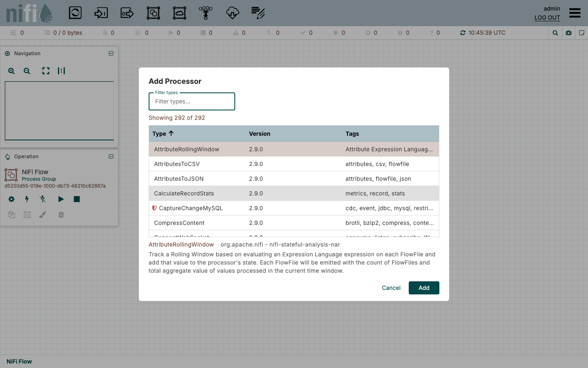Click the 'metrics, record, stats' tags cell
This screenshot has height=368, width=588.
[x=375, y=193]
